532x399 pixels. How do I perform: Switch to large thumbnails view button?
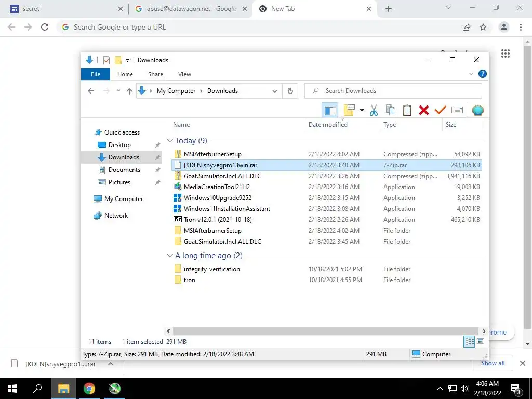[x=481, y=341]
